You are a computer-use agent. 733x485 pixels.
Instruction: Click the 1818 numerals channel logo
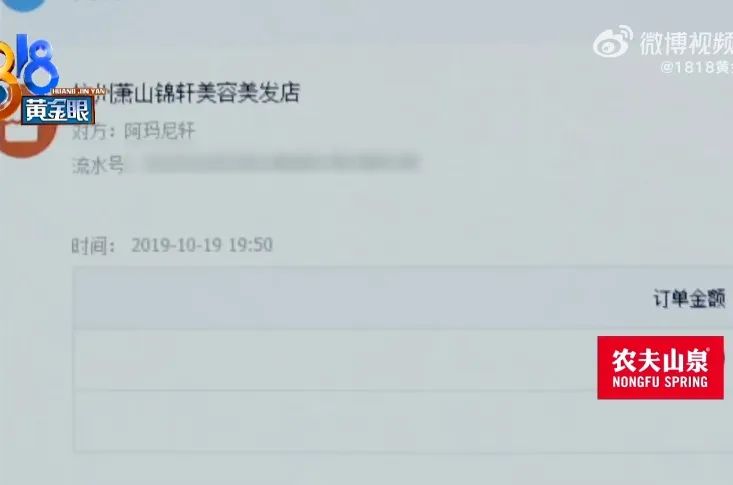click(x=29, y=65)
